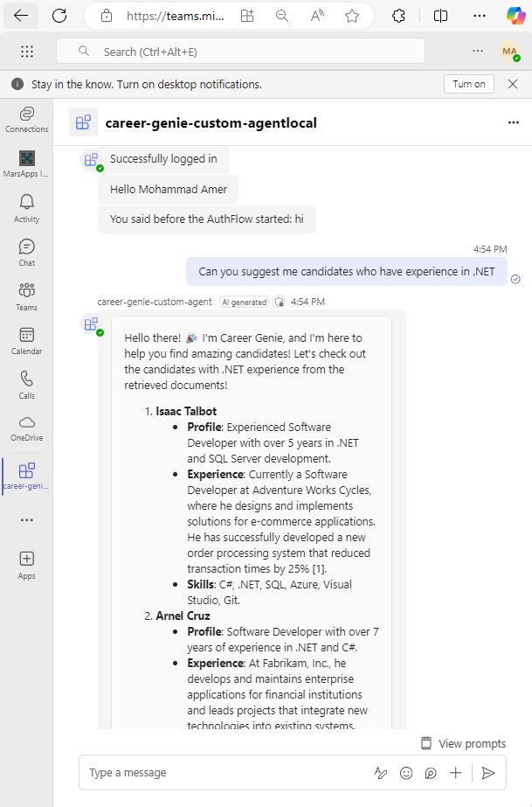Dismiss the desktop notifications banner
532x807 pixels.
(513, 84)
